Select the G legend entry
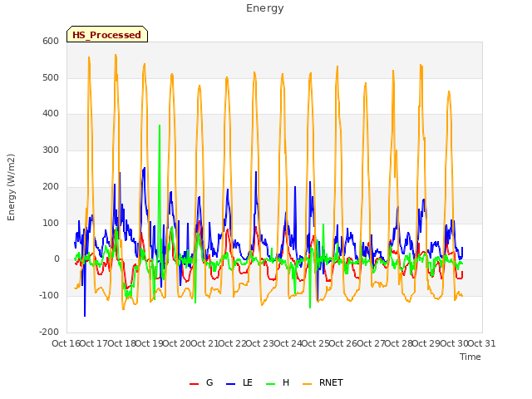Viewport: 532px width, 399px height. 201,382
